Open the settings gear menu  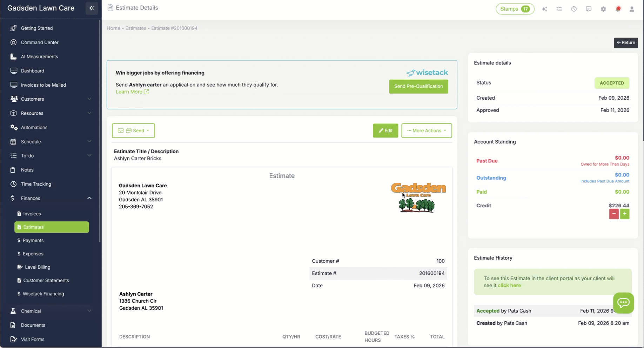[x=603, y=9]
